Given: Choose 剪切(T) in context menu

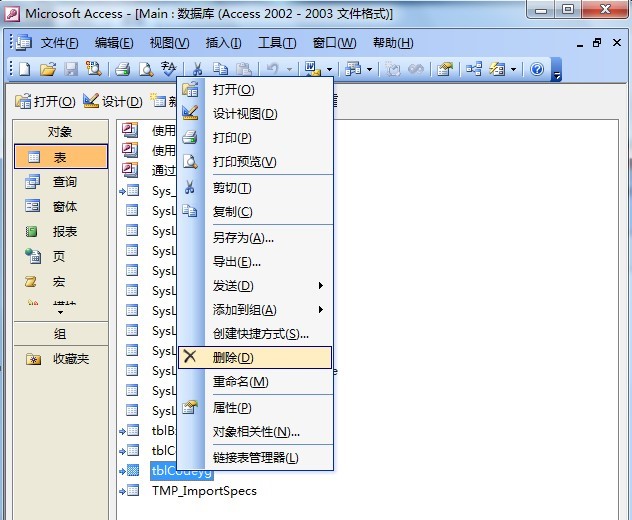Looking at the screenshot, I should coord(255,188).
